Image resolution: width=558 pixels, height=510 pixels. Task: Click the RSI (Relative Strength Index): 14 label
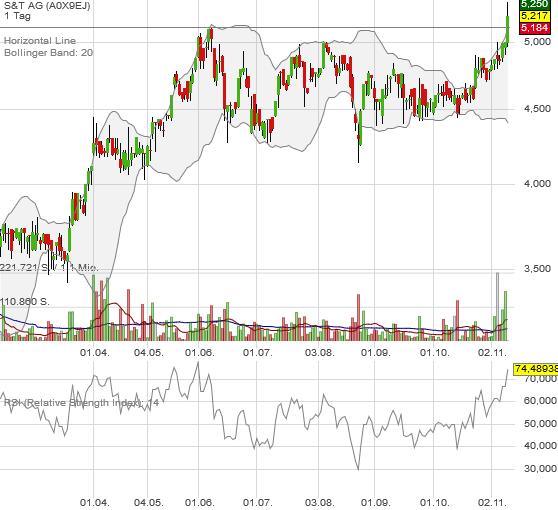[81, 403]
